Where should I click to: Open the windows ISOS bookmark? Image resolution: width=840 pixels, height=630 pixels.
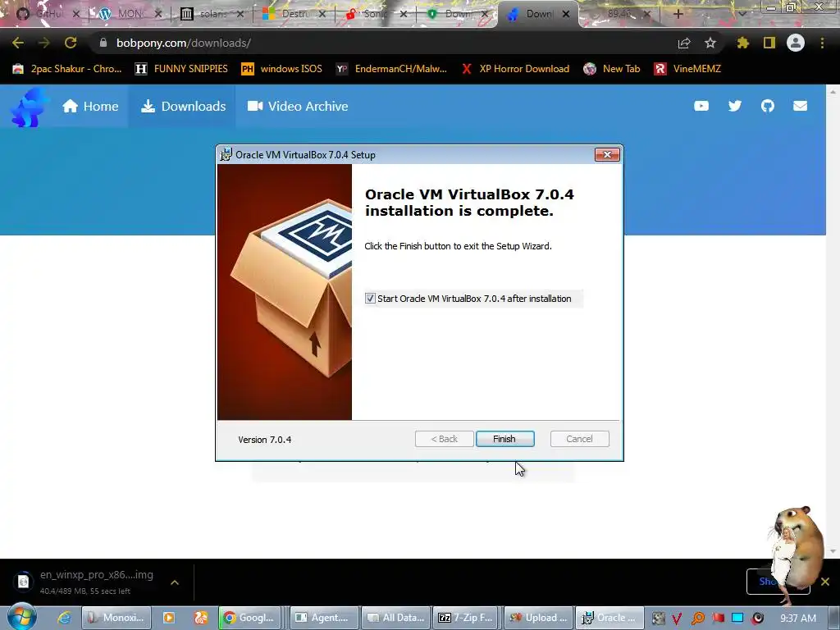click(x=282, y=69)
